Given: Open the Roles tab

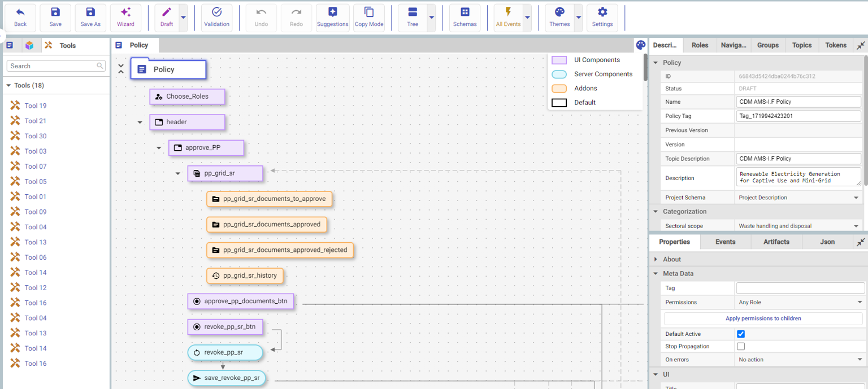Looking at the screenshot, I should tap(700, 45).
